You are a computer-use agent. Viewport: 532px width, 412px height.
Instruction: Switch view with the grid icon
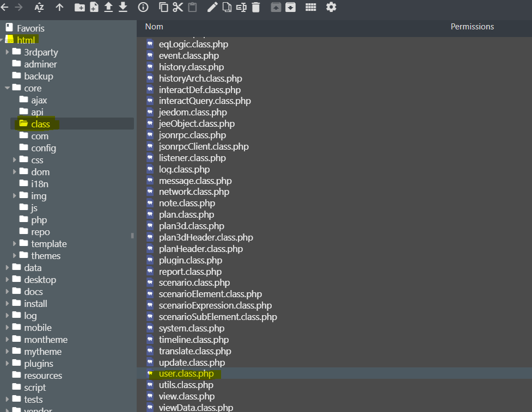click(x=311, y=7)
